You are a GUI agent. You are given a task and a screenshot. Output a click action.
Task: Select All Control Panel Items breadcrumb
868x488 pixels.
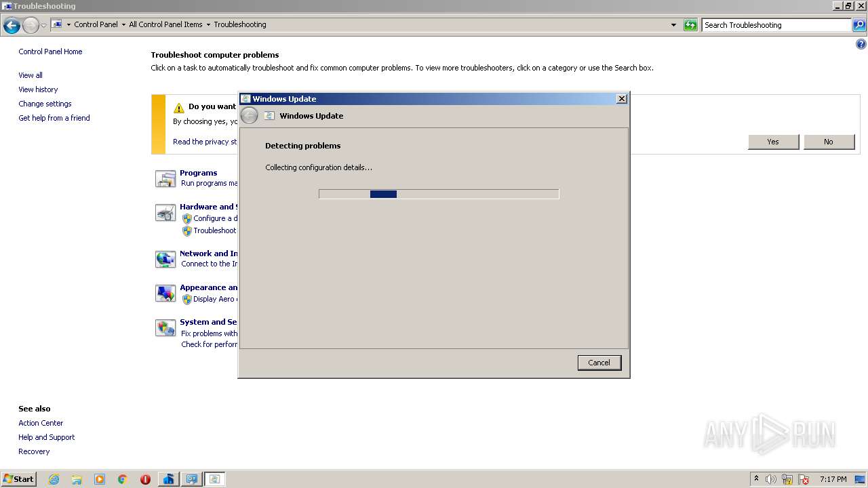pyautogui.click(x=165, y=24)
